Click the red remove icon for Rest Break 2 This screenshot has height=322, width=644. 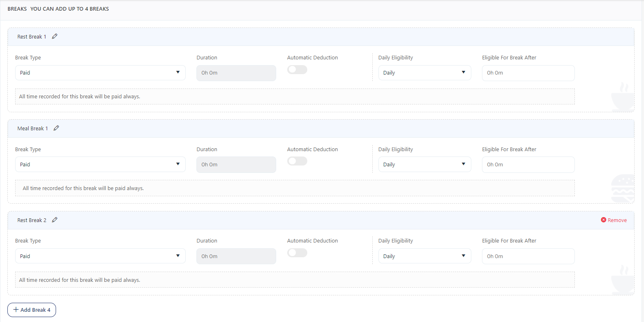click(603, 220)
